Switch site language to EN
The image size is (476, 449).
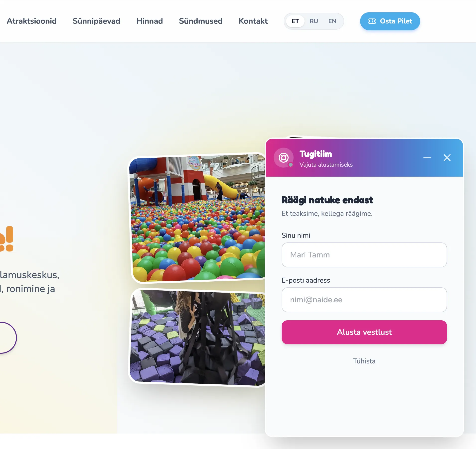[332, 21]
